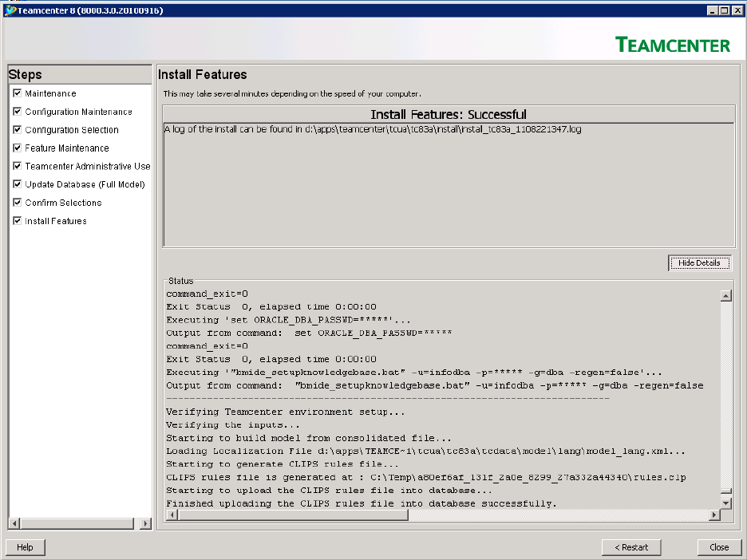
Task: Click the install log path message
Action: 373,129
